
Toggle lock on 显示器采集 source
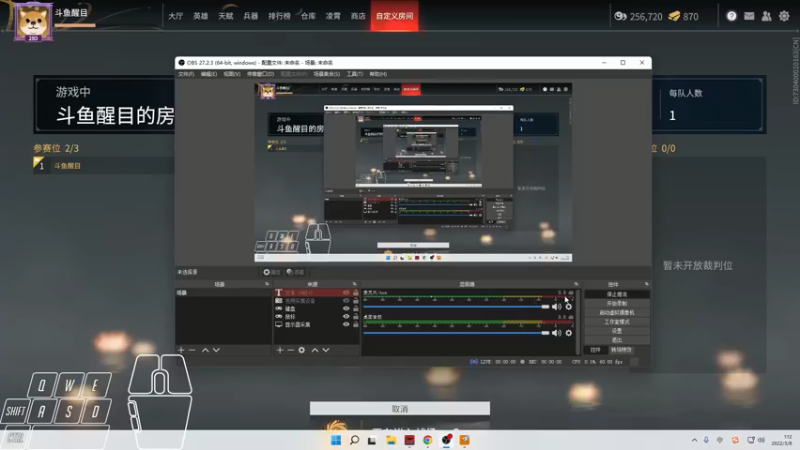coord(356,324)
